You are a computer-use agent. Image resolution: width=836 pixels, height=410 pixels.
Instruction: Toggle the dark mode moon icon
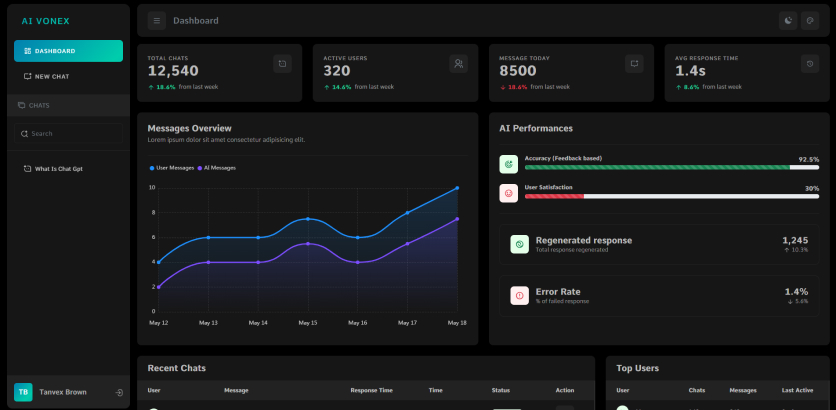789,21
